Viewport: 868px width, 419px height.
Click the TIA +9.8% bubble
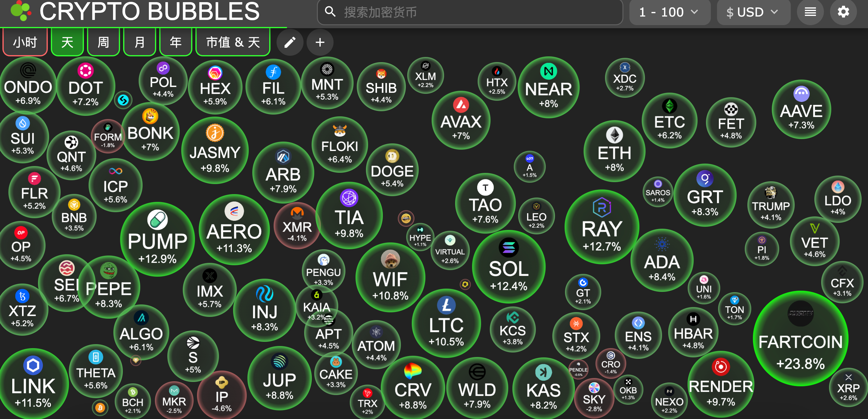(349, 215)
